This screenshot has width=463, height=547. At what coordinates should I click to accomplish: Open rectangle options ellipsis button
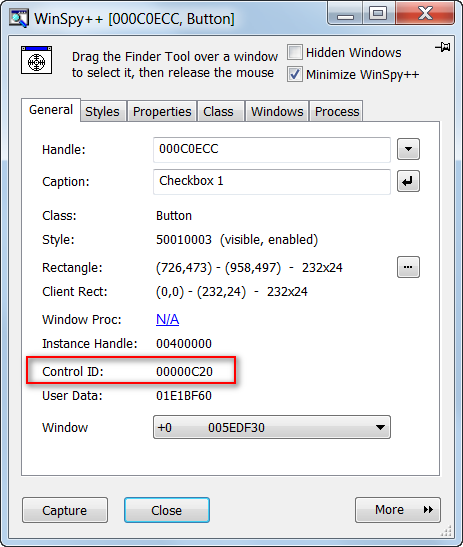[408, 267]
